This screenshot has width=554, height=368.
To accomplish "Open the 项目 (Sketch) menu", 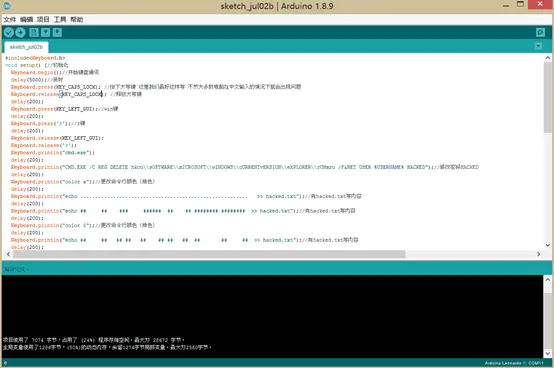I will (x=43, y=19).
